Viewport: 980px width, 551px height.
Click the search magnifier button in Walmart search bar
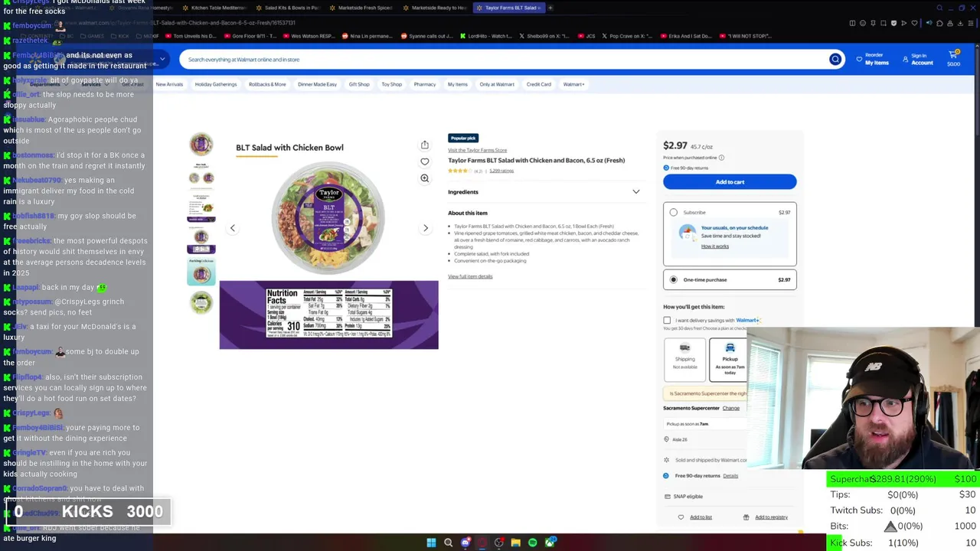[x=835, y=59]
